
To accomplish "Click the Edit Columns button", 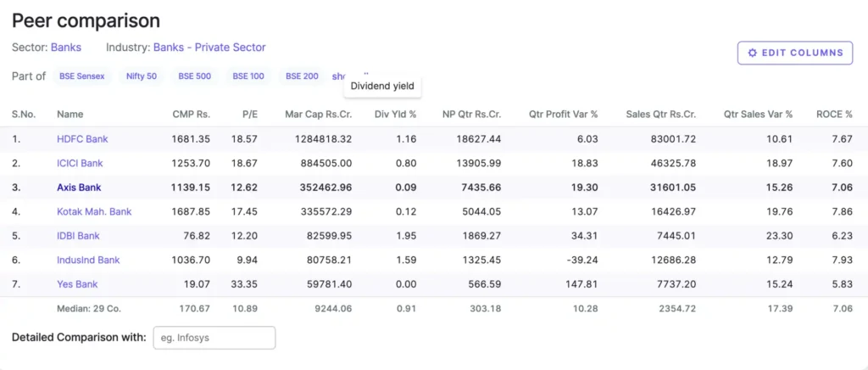I will click(795, 53).
